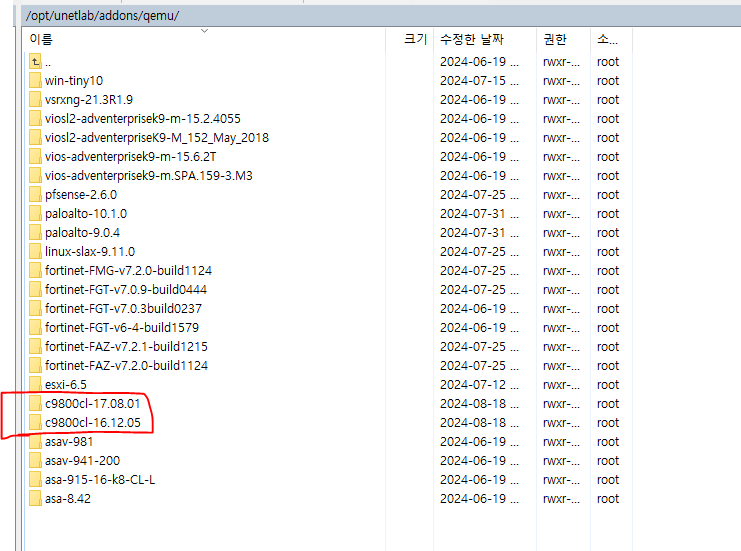
Task: Select the win-tiny10 folder name
Action: tap(74, 81)
